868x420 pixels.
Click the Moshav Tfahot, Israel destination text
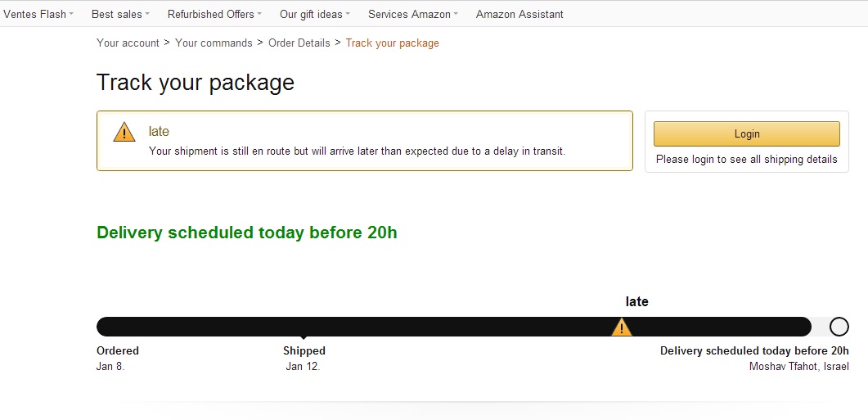[x=798, y=366]
